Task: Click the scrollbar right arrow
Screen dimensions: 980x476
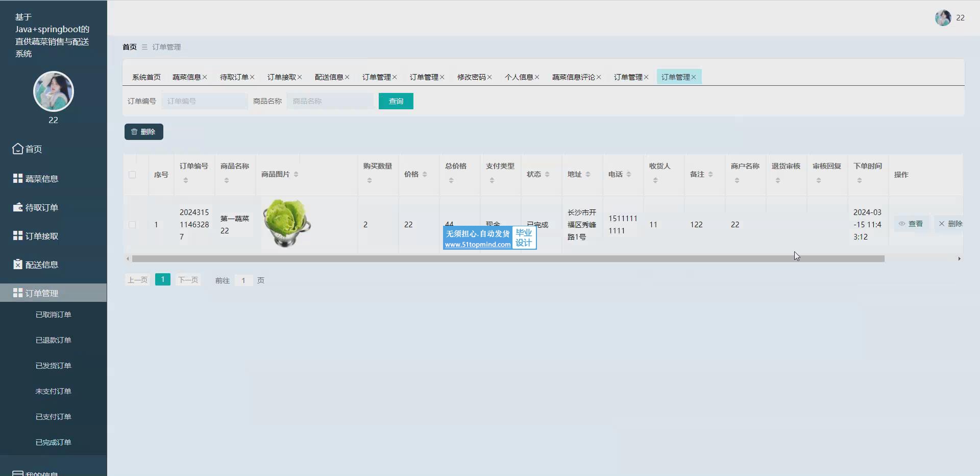Action: click(x=960, y=259)
